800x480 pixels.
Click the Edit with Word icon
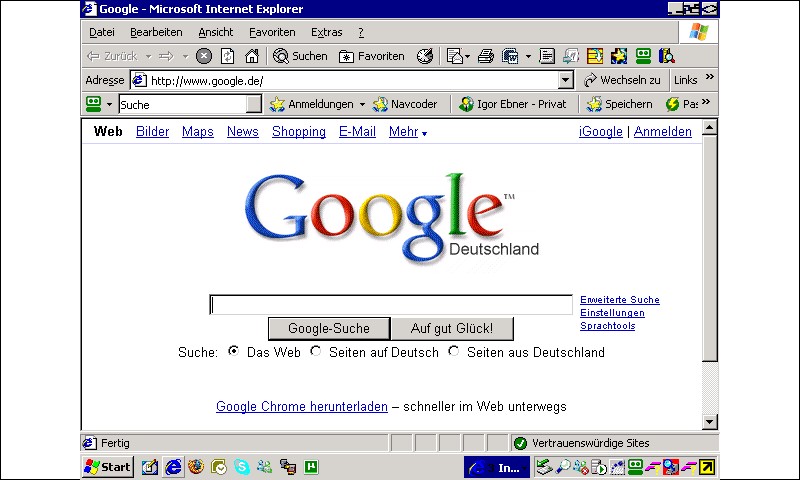(x=510, y=56)
